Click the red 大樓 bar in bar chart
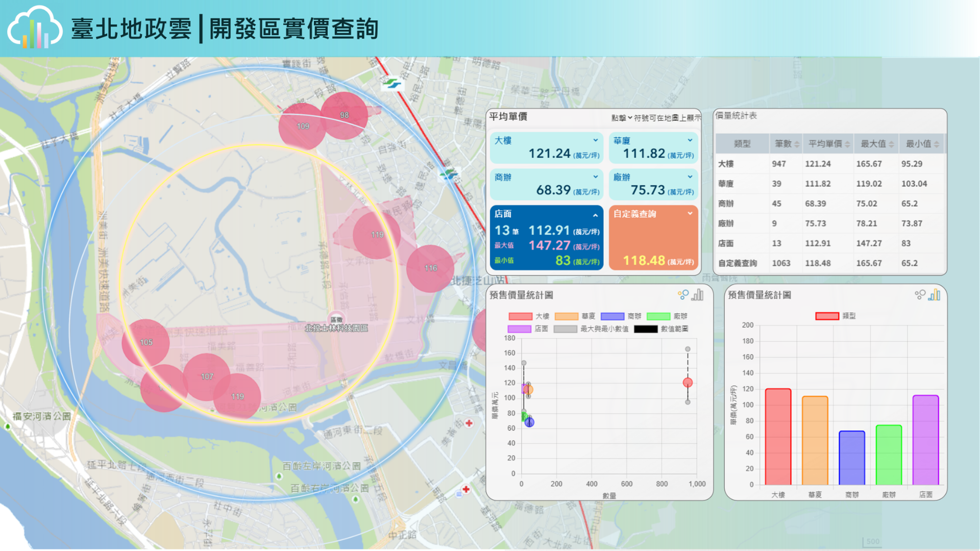The height and width of the screenshot is (551, 980). point(778,437)
